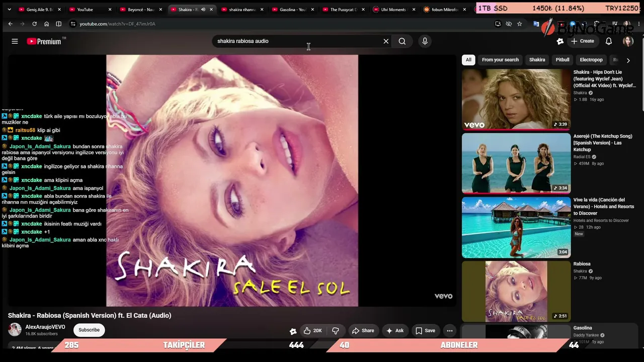
Task: Click the icon left of the like button
Action: pyautogui.click(x=293, y=331)
